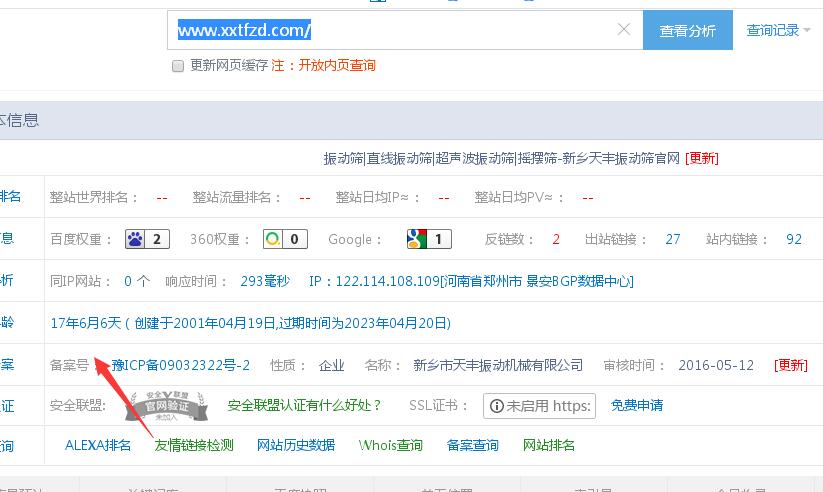Open the Whois查询 link
823x492 pixels.
pyautogui.click(x=391, y=445)
